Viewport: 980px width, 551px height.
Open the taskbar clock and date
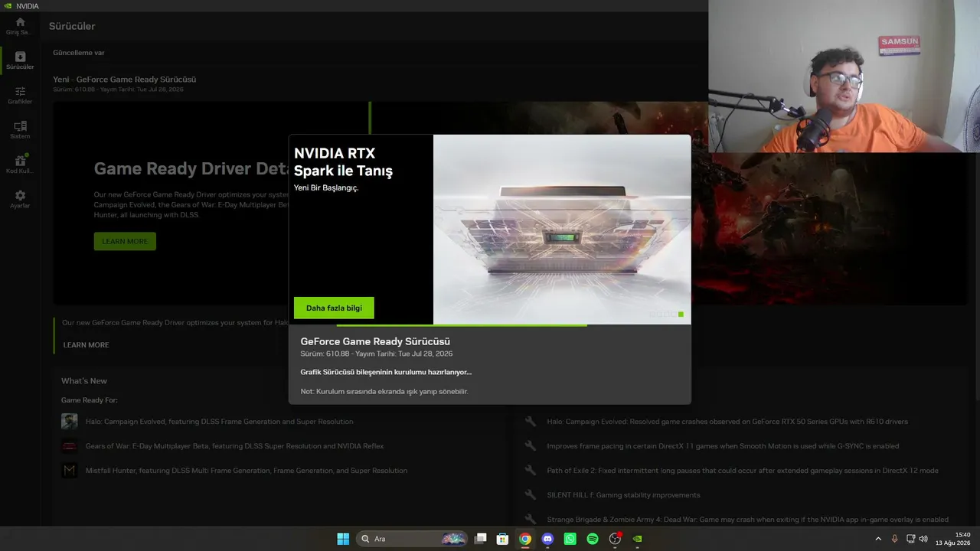pos(952,539)
